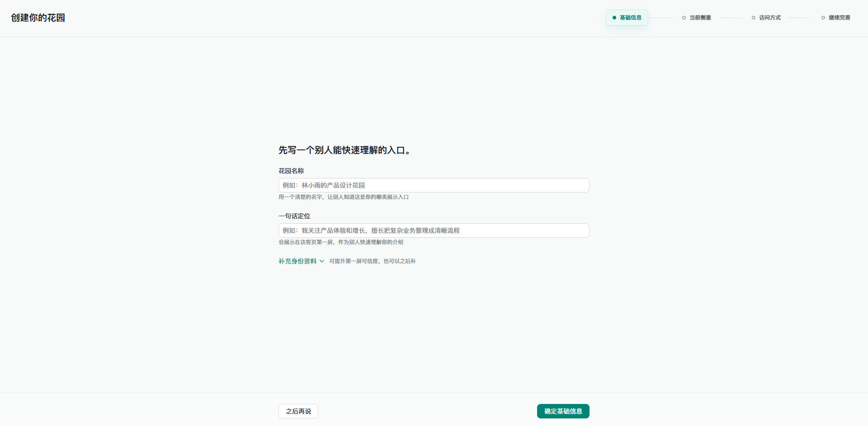
Task: Click the 创建你的花园 page title
Action: point(38,18)
